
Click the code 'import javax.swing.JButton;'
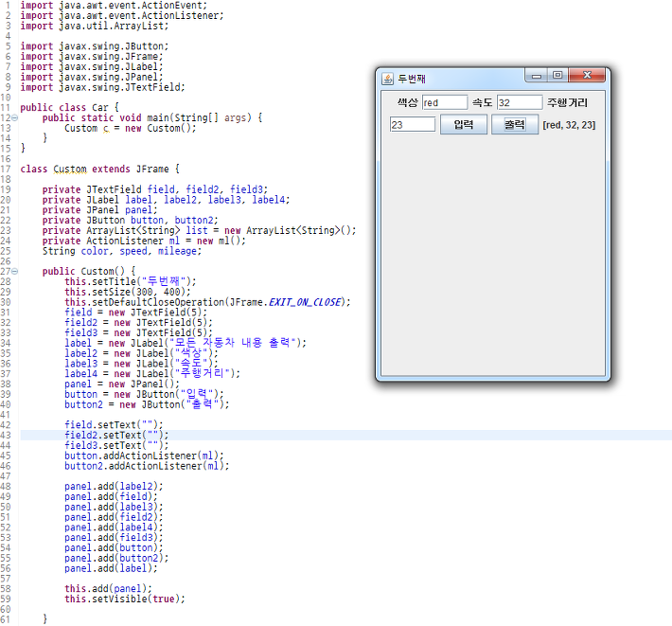click(95, 45)
